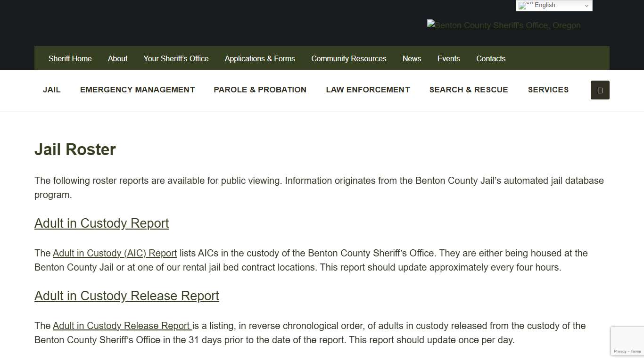Select PAROLE & PROBATION navigation tab

260,90
